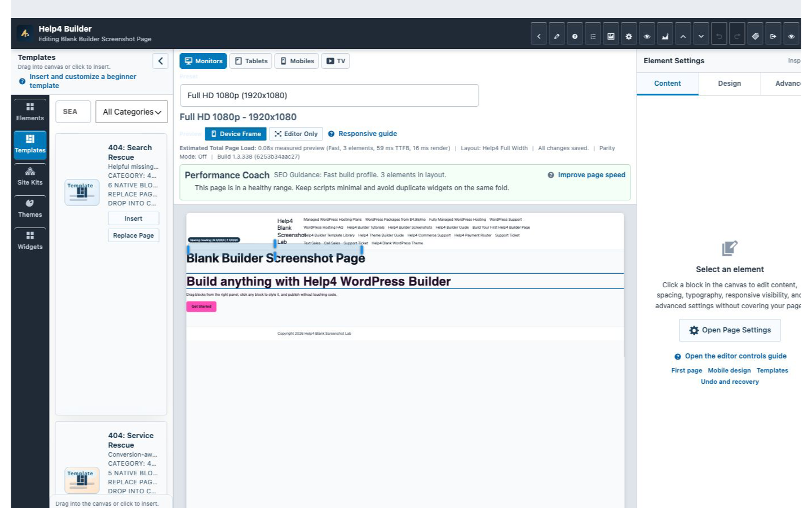The height and width of the screenshot is (508, 812).
Task: Enable Device Frame preview mode
Action: pos(236,134)
